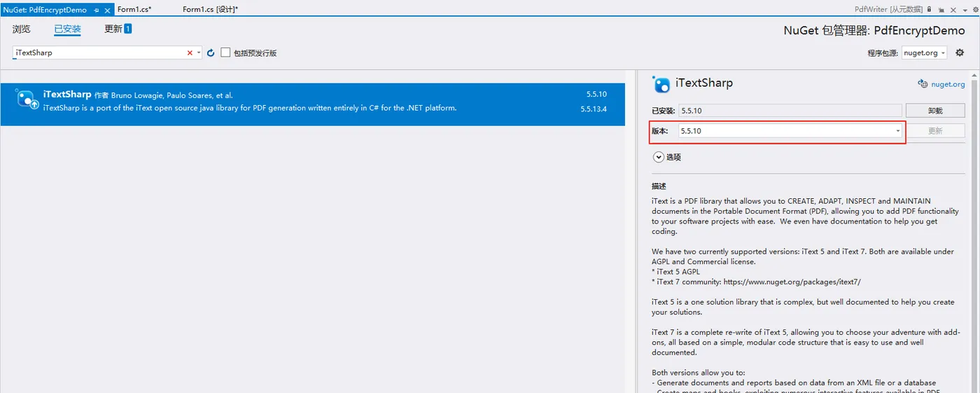Click the 程序包源 label
The height and width of the screenshot is (393, 980).
point(883,53)
